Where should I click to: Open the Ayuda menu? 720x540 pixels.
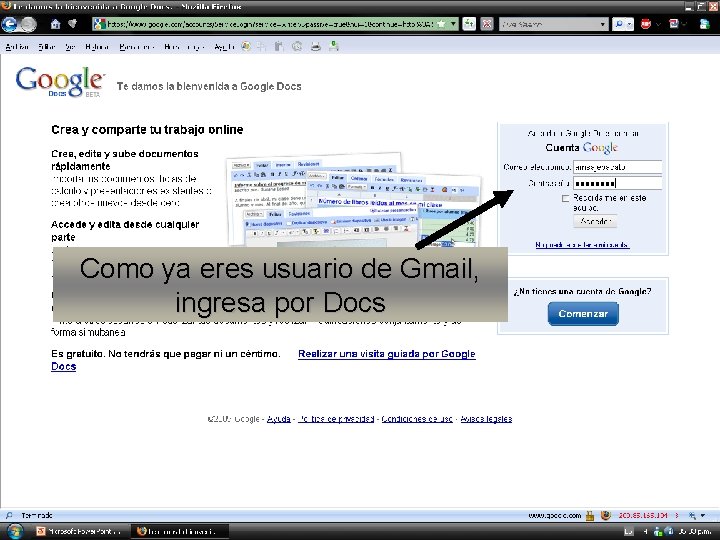pyautogui.click(x=224, y=46)
